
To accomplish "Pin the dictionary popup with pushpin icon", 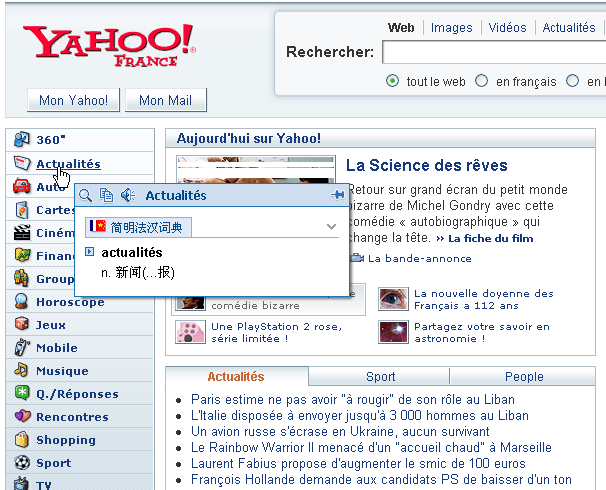I will [x=337, y=194].
